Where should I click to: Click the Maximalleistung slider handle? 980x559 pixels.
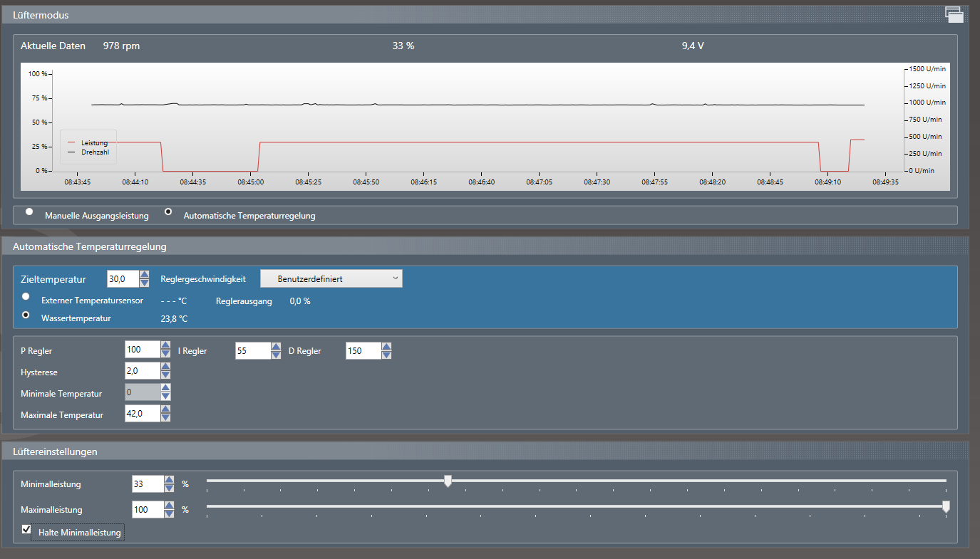pos(946,507)
